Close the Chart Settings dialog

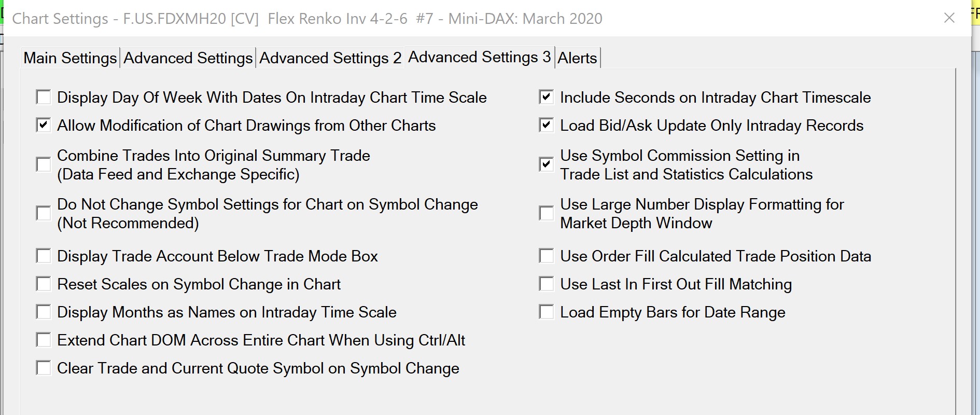(949, 18)
